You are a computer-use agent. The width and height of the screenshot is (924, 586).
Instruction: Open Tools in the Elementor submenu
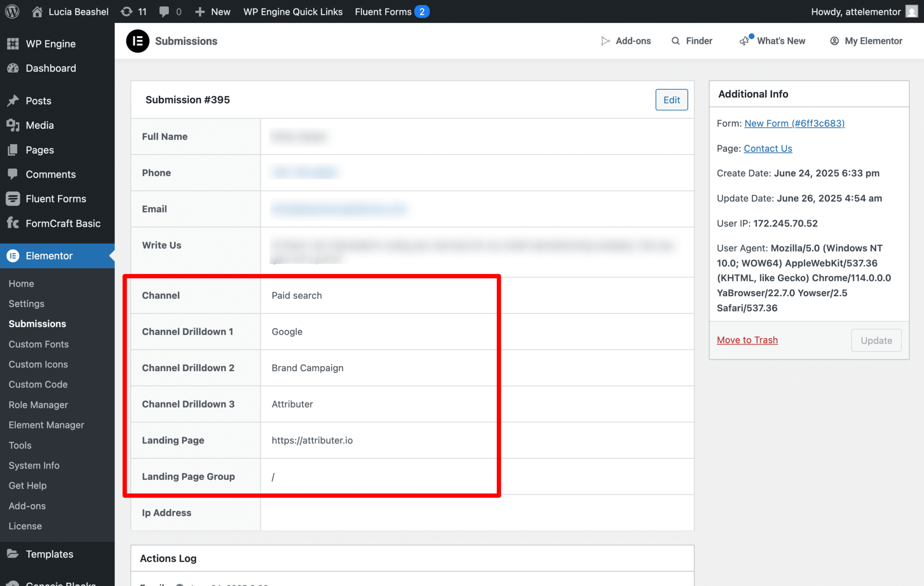pos(20,445)
